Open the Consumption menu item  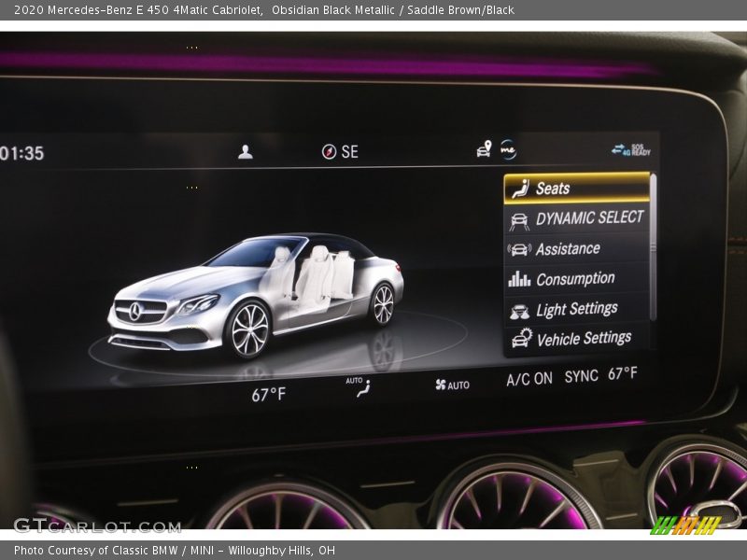(x=577, y=279)
